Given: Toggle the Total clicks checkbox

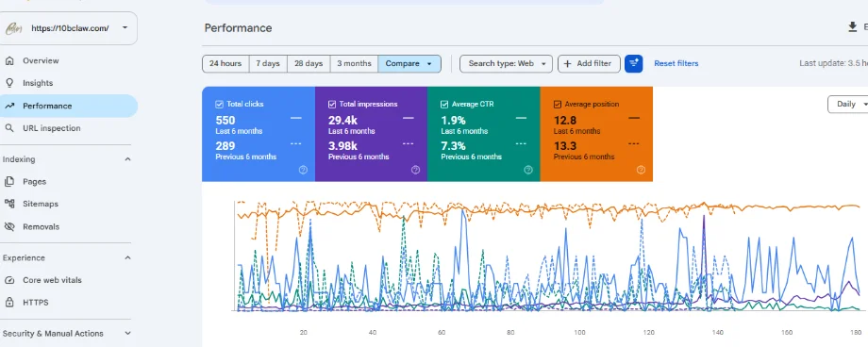Looking at the screenshot, I should tap(219, 104).
